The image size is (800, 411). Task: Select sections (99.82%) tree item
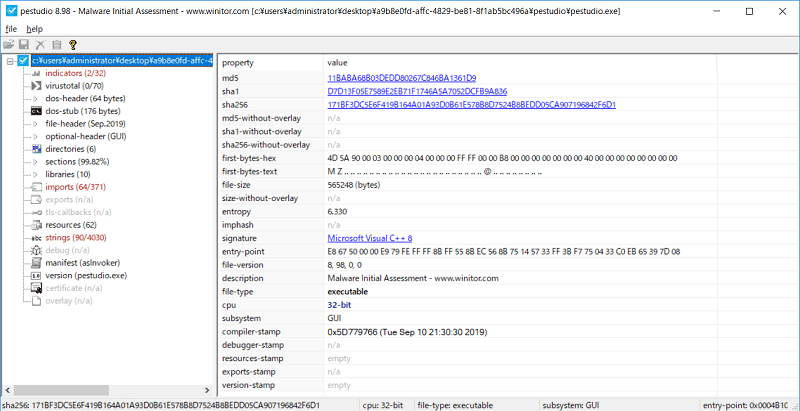click(77, 162)
